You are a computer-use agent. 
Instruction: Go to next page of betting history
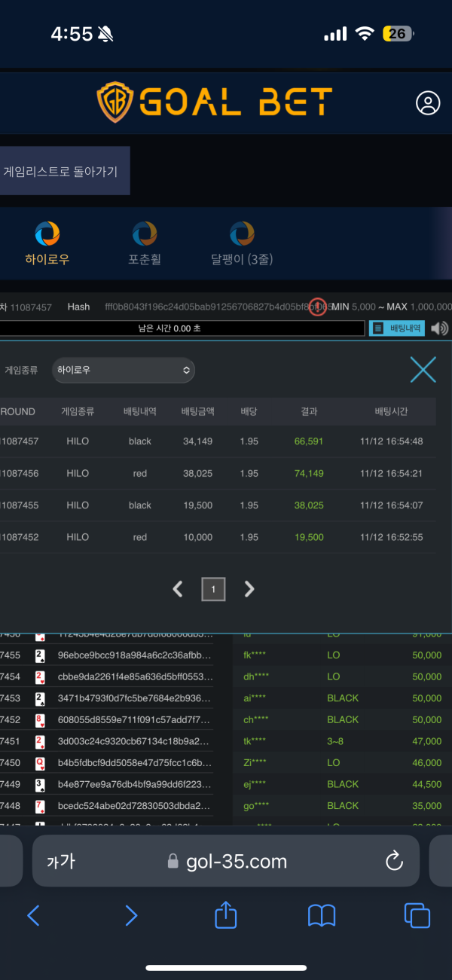click(249, 589)
